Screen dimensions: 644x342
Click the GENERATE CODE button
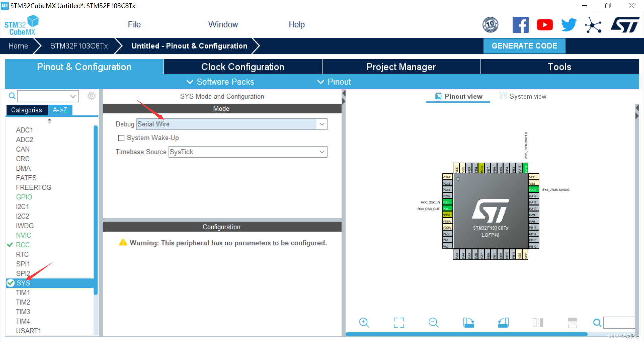[x=524, y=46]
